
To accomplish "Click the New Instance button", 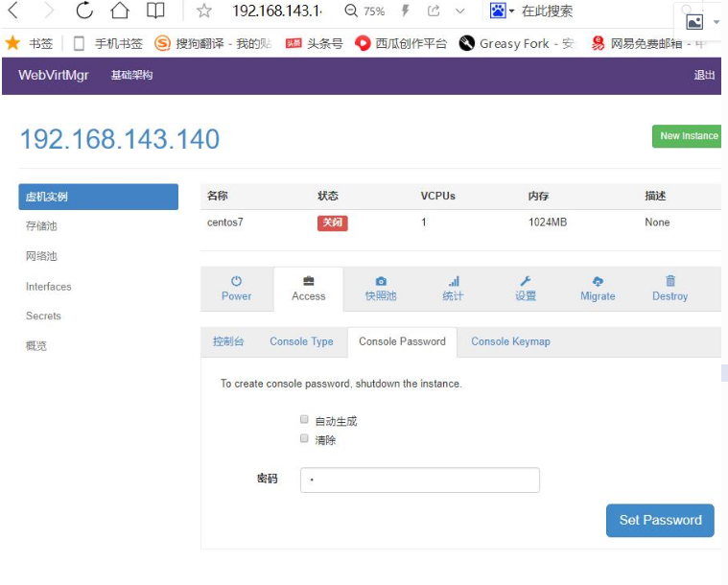I will [x=687, y=136].
